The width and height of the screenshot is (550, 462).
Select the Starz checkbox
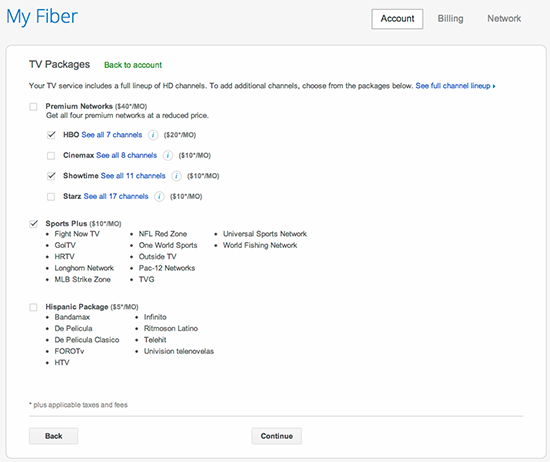click(x=51, y=196)
